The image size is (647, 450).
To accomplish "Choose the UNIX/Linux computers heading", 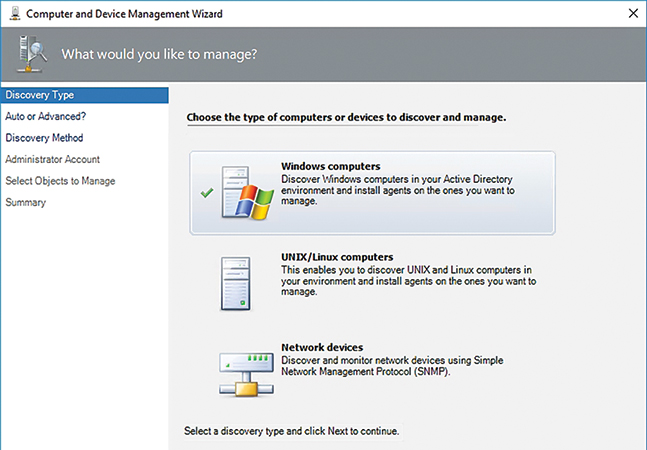I will tap(337, 257).
